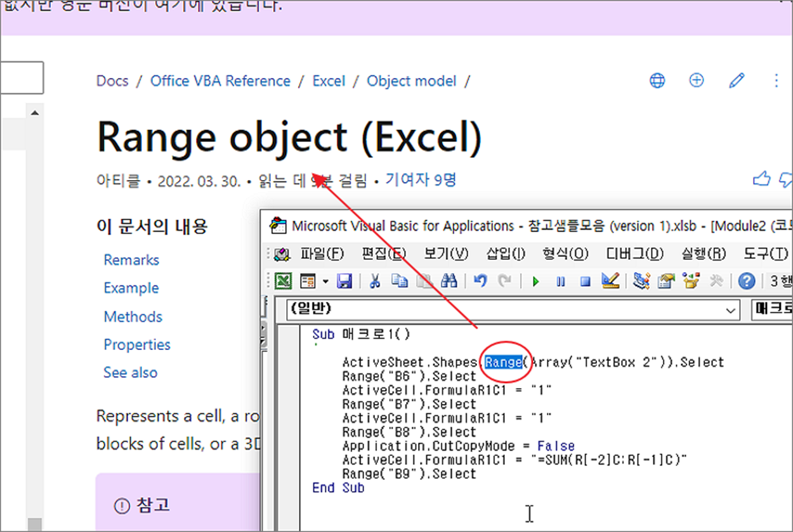Expand the (일반) object dropdown

(x=731, y=310)
